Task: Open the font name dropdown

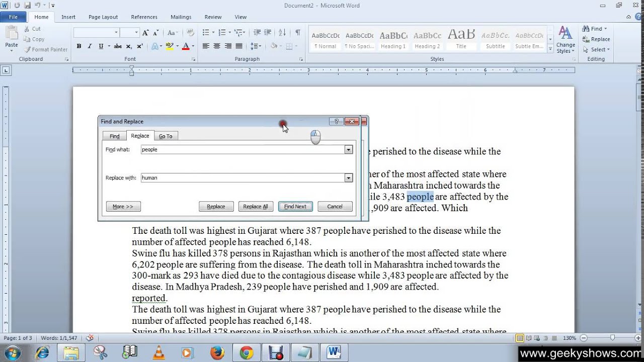Action: pos(116,33)
